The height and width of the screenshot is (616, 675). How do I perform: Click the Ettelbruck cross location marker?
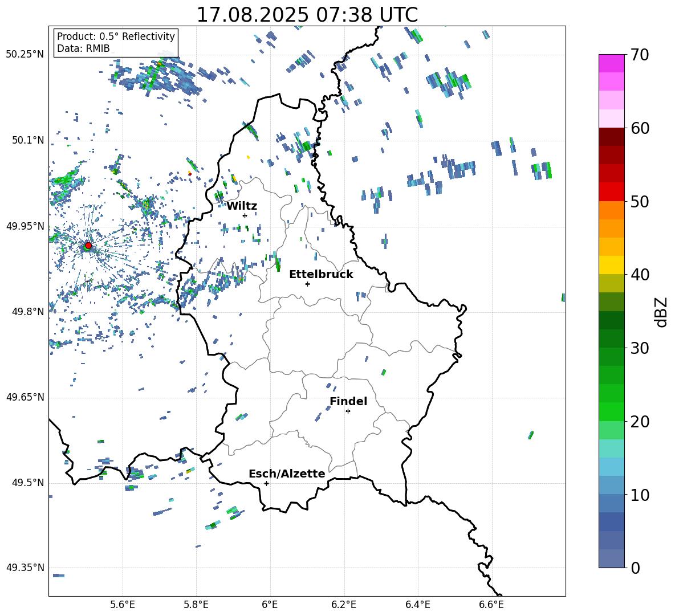(307, 284)
